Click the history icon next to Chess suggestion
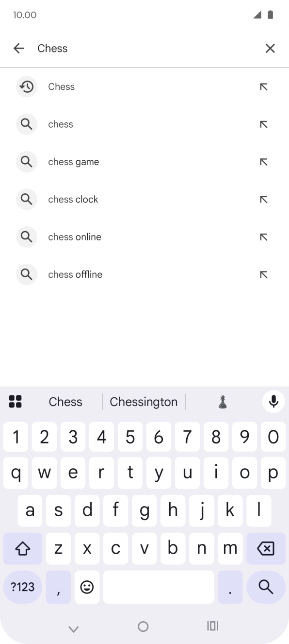Image resolution: width=289 pixels, height=644 pixels. tap(27, 86)
